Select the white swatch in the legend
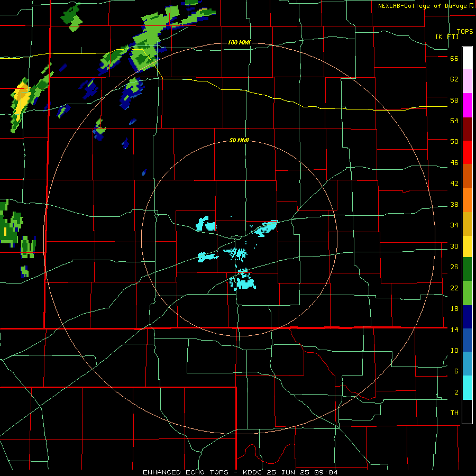Image resolution: width=476 pixels, height=476 pixels. pyautogui.click(x=467, y=58)
